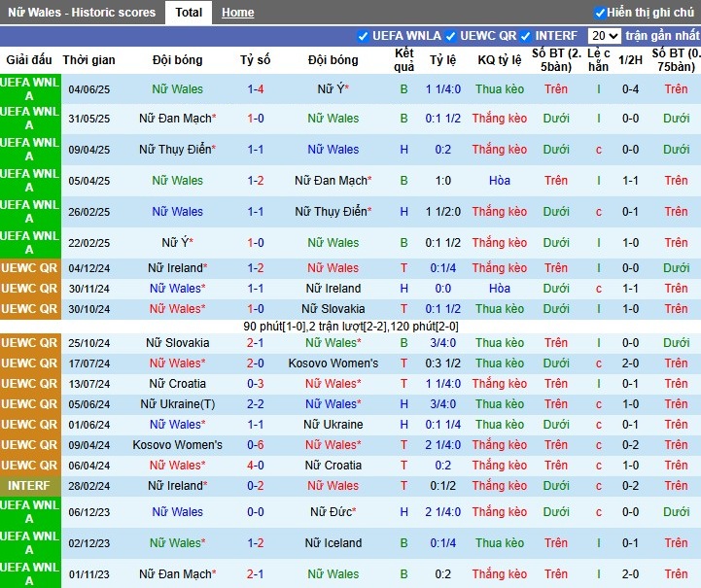Click Nữ Đan Mạch in 01/11/23 match
This screenshot has height=588, width=701.
coord(178,574)
